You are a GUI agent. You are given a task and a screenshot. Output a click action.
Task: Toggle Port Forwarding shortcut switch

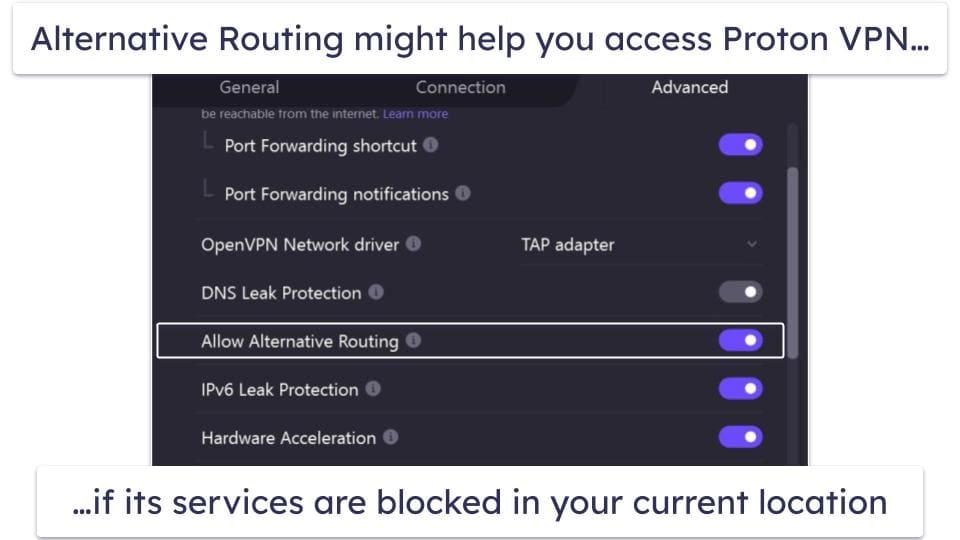point(740,145)
